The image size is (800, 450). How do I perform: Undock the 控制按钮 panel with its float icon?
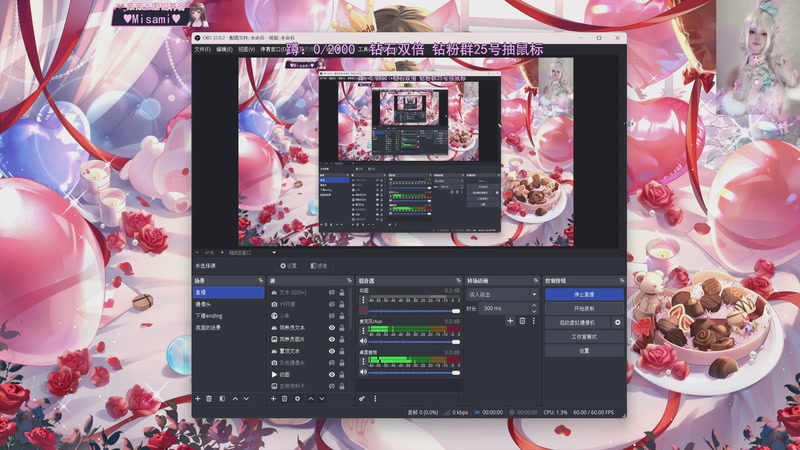click(x=621, y=281)
